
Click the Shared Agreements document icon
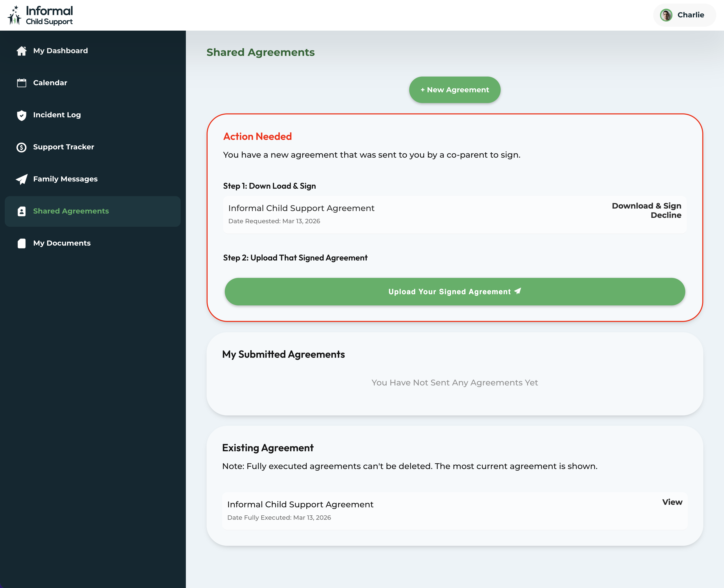pyautogui.click(x=21, y=211)
